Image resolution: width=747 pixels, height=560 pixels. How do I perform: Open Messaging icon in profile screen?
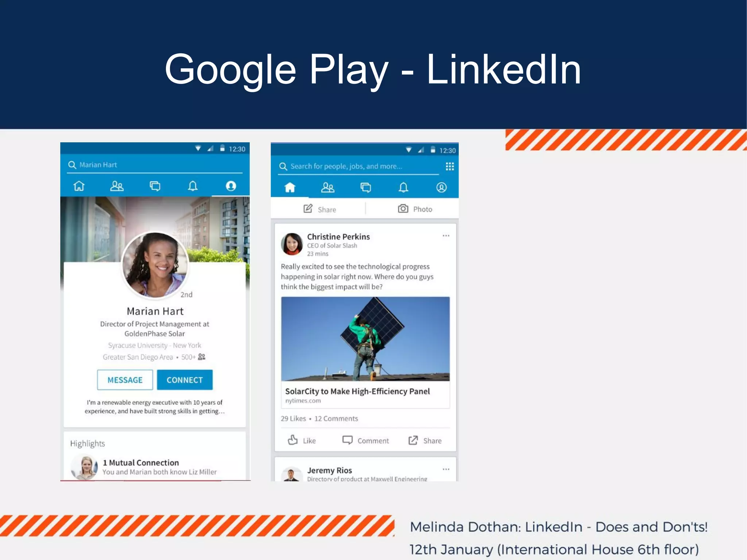click(x=155, y=186)
